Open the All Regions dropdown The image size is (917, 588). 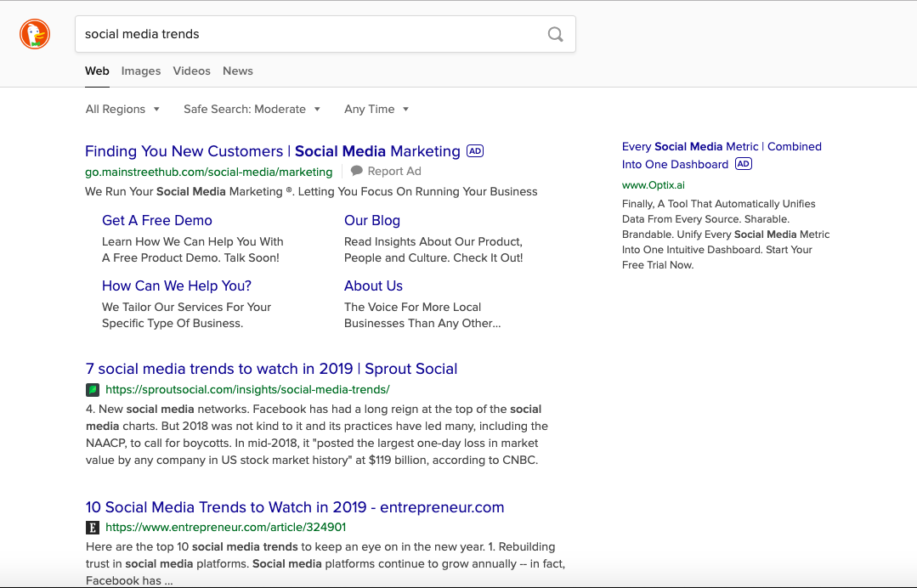coord(122,109)
